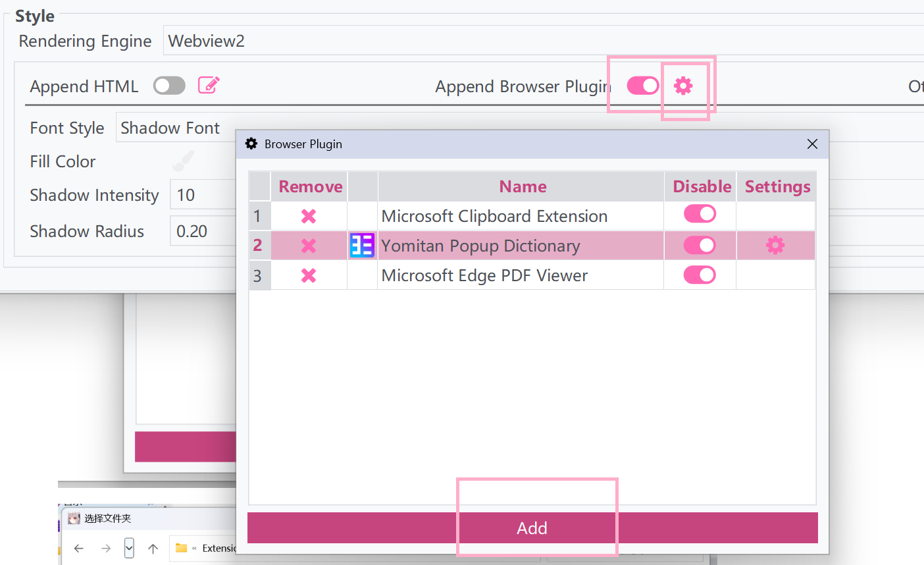The width and height of the screenshot is (924, 565).
Task: Select row number 3 header
Action: (x=259, y=275)
